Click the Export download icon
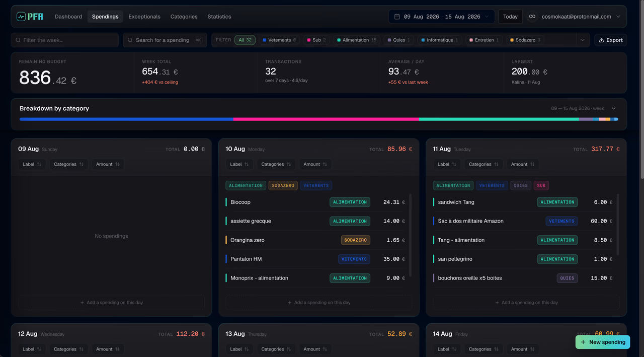 601,40
